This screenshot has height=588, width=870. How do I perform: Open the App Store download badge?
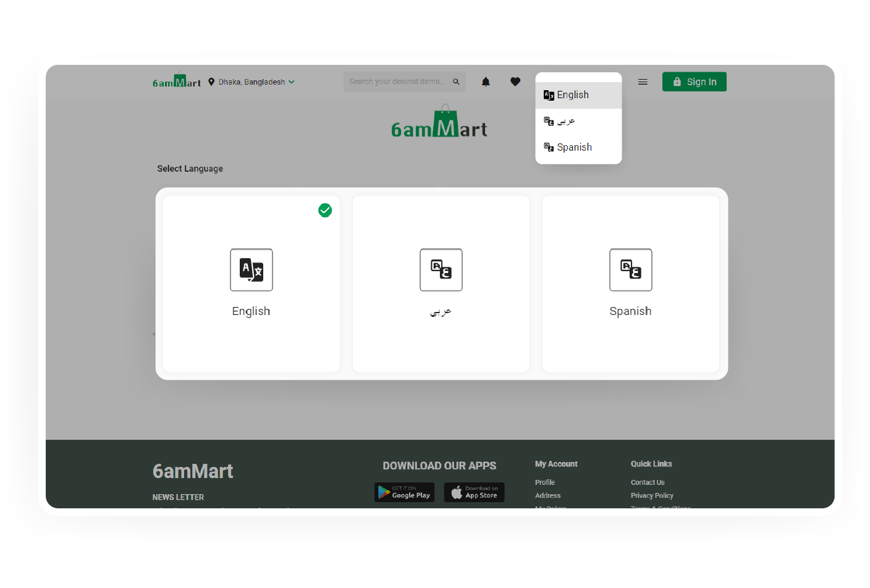(x=474, y=492)
